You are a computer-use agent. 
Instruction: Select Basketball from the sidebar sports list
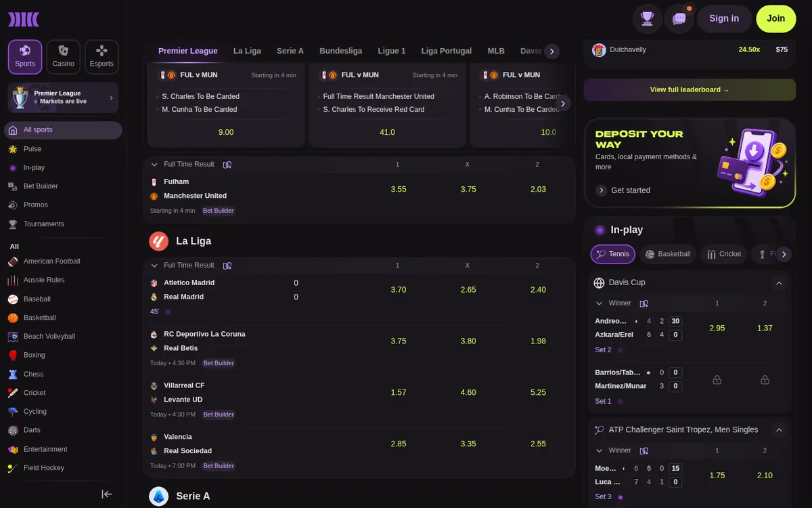(39, 318)
